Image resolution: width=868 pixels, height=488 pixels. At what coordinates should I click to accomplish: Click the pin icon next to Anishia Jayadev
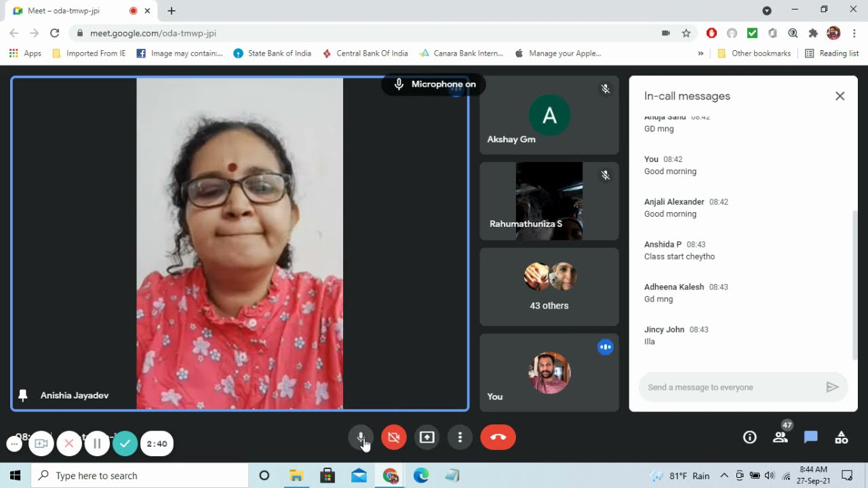(x=23, y=395)
